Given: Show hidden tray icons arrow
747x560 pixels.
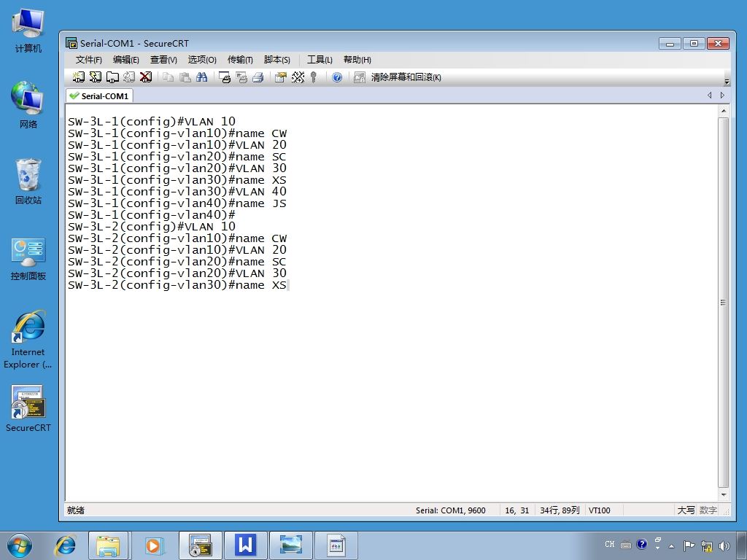Looking at the screenshot, I should click(672, 545).
